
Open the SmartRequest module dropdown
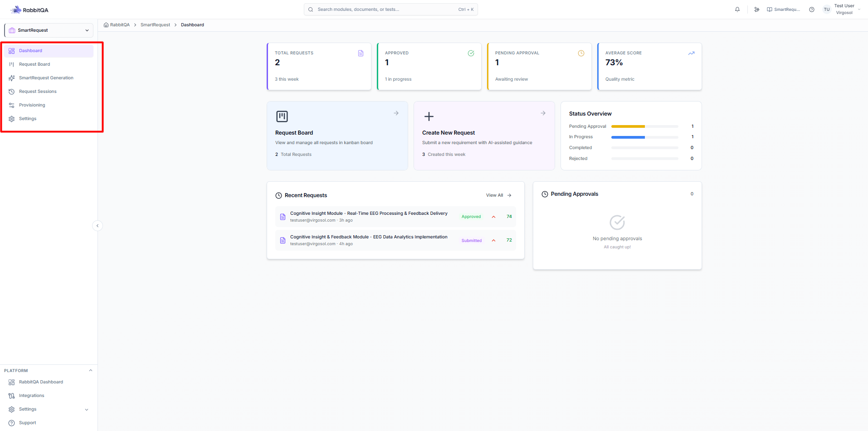[49, 30]
